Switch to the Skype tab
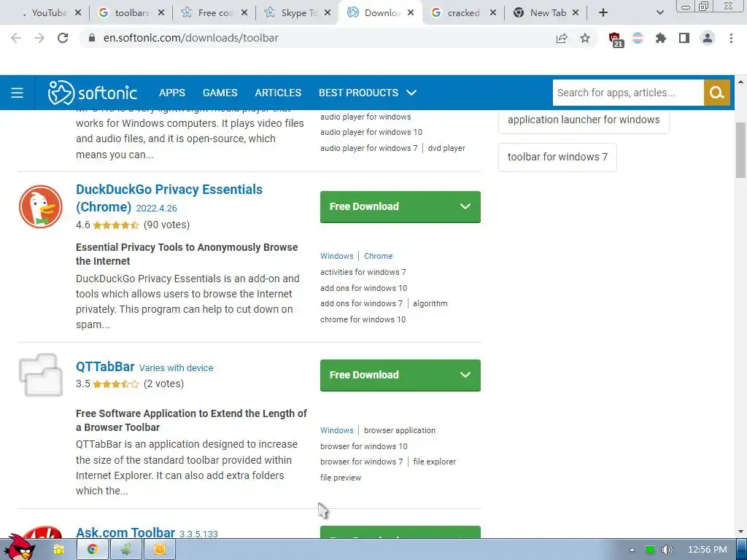The width and height of the screenshot is (747, 560). pos(298,13)
